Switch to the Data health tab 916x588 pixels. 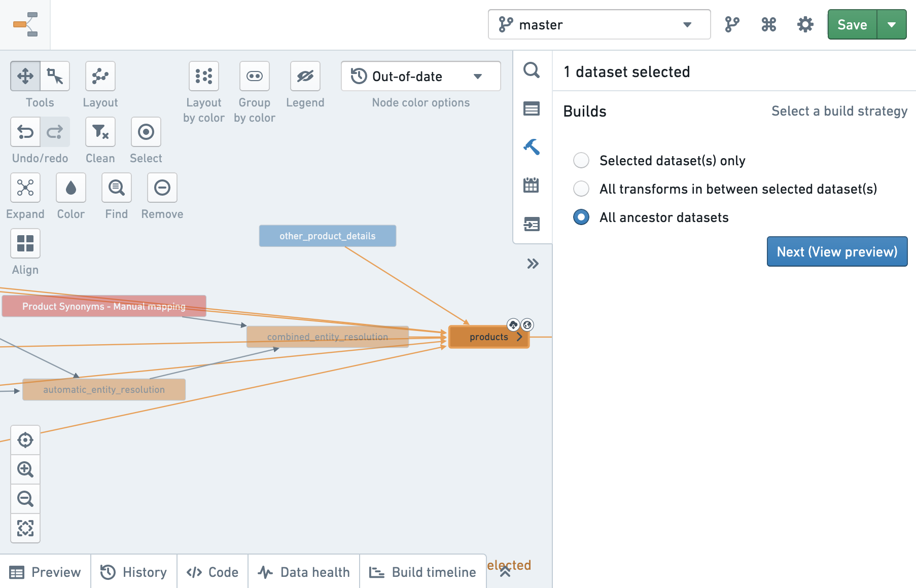[304, 572]
